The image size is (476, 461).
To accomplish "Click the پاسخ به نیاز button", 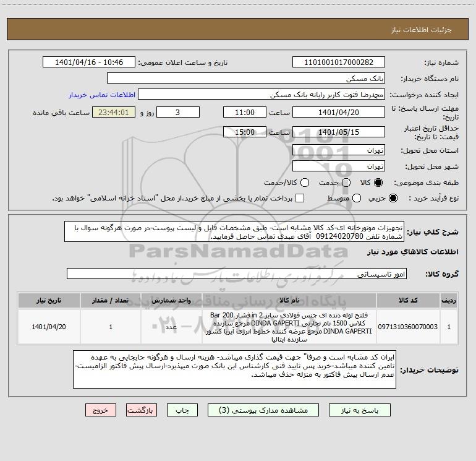I will (x=359, y=410).
